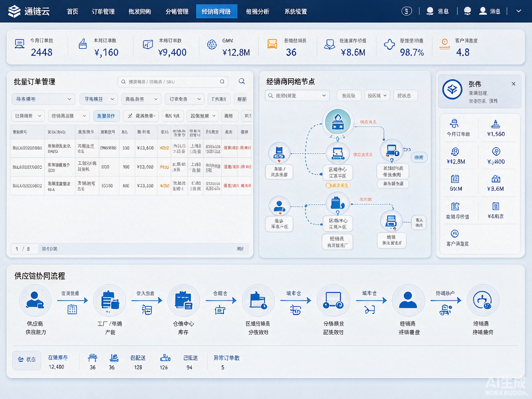
Task: Click the icon above ¥1,560 in the 张伟 panel
Action: (x=496, y=124)
